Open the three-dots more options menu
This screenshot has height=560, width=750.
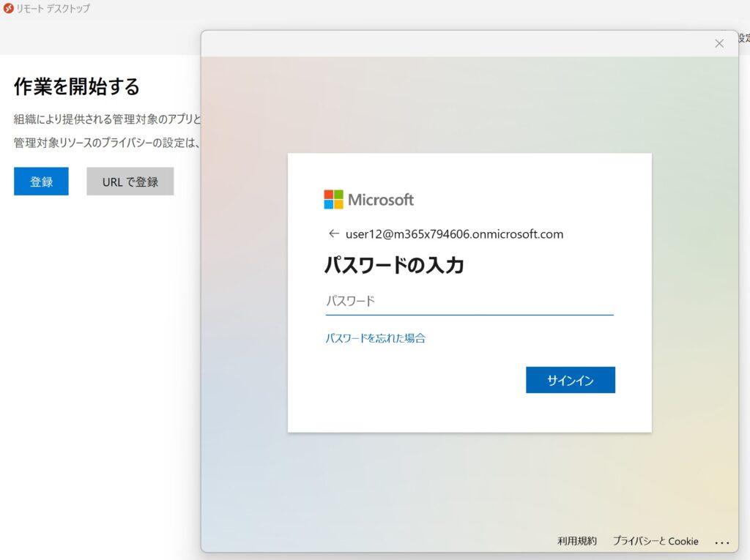pyautogui.click(x=721, y=542)
